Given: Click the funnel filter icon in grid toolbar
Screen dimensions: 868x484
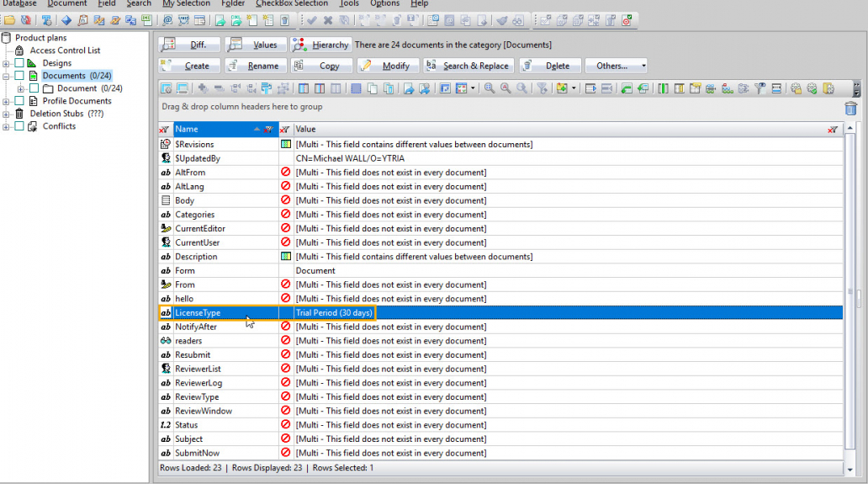Looking at the screenshot, I should point(542,88).
